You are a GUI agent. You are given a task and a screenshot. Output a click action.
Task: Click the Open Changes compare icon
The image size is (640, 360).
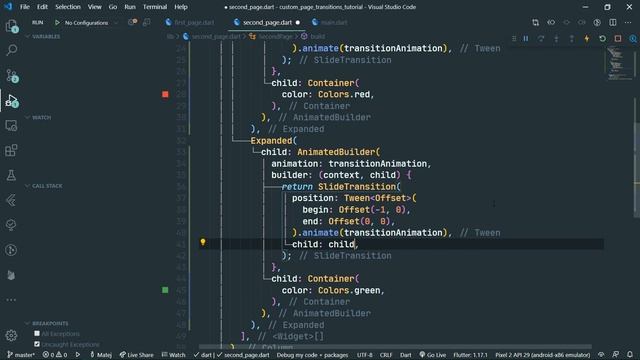535,22
